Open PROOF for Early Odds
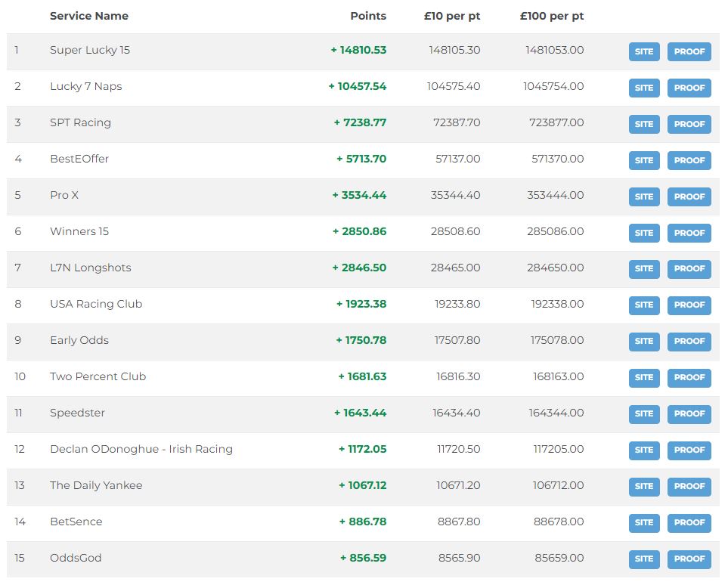Screen dimensions: 728x585 [x=689, y=342]
